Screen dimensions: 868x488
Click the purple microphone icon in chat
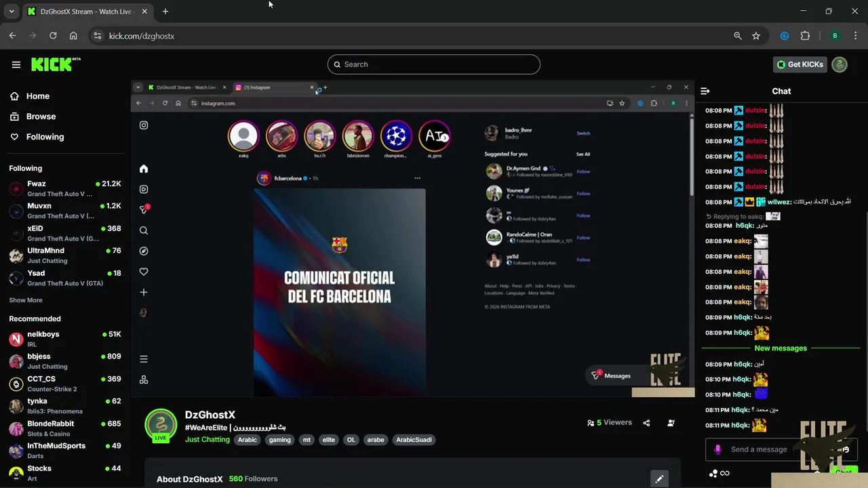pyautogui.click(x=718, y=449)
